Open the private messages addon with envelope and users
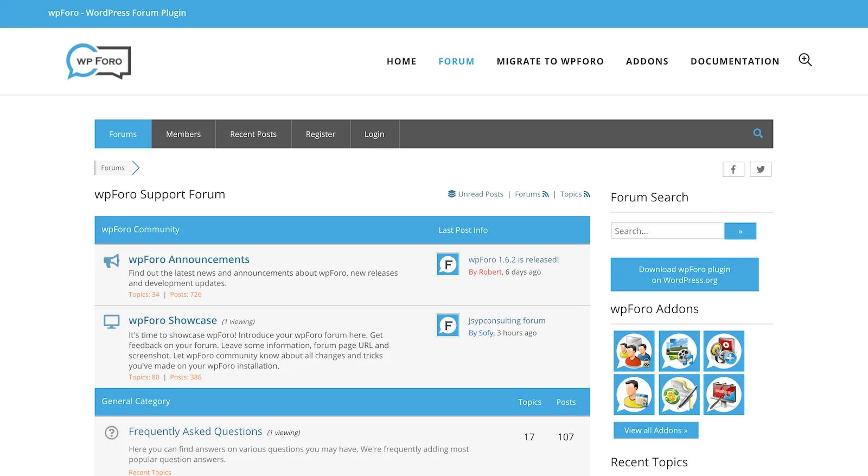This screenshot has width=868, height=476. click(x=634, y=351)
